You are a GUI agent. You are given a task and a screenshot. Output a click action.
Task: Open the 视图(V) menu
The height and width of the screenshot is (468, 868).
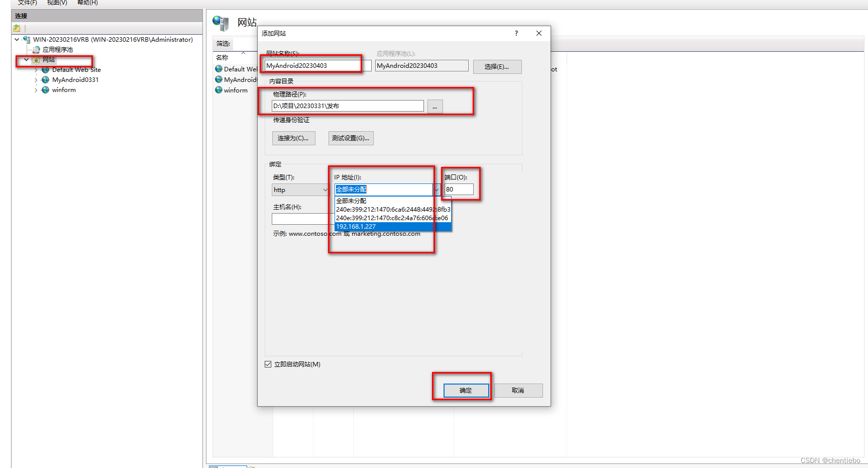pos(57,3)
